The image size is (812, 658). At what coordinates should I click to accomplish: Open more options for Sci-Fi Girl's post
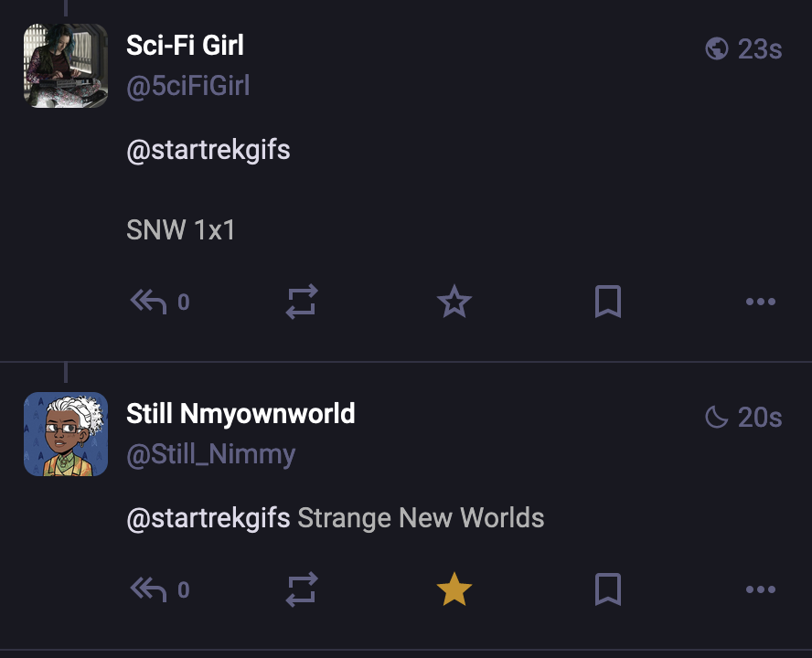(760, 302)
